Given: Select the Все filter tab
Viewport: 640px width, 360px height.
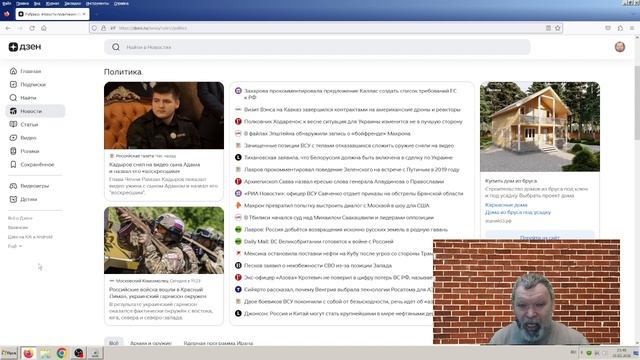Looking at the screenshot, I should point(113,343).
